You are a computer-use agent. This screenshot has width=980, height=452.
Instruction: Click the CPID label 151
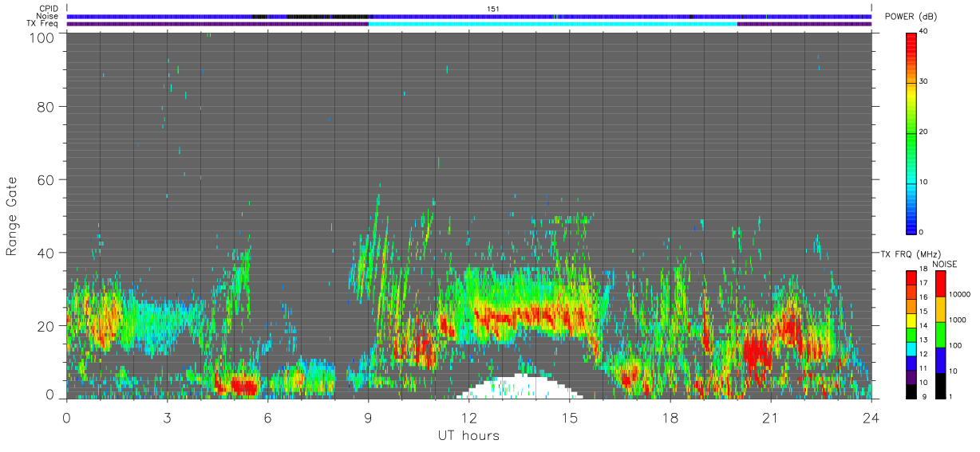pyautogui.click(x=493, y=8)
